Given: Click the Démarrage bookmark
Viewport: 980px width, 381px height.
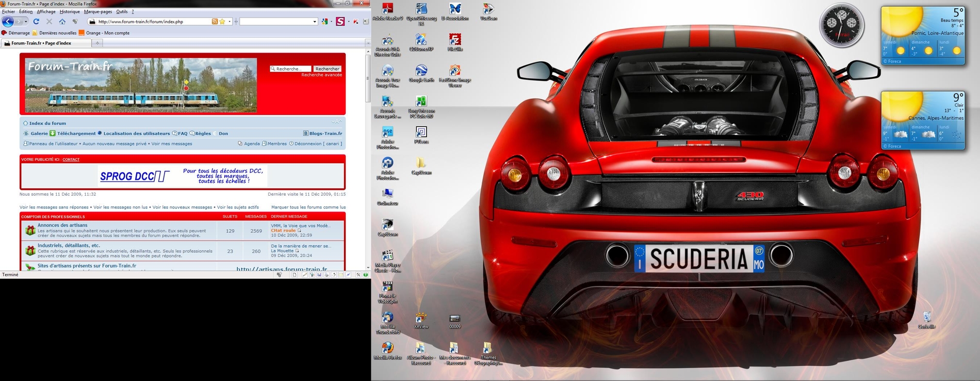Looking at the screenshot, I should (x=15, y=33).
